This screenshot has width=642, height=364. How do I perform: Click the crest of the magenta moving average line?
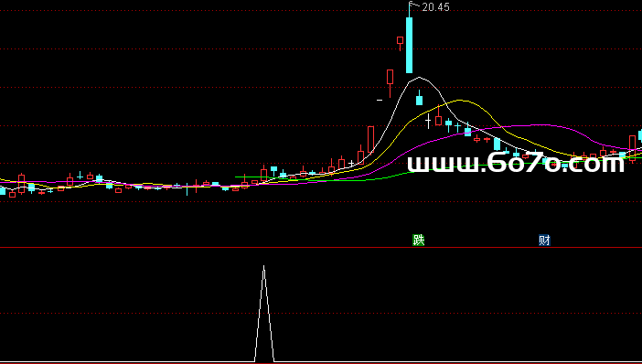pyautogui.click(x=536, y=125)
